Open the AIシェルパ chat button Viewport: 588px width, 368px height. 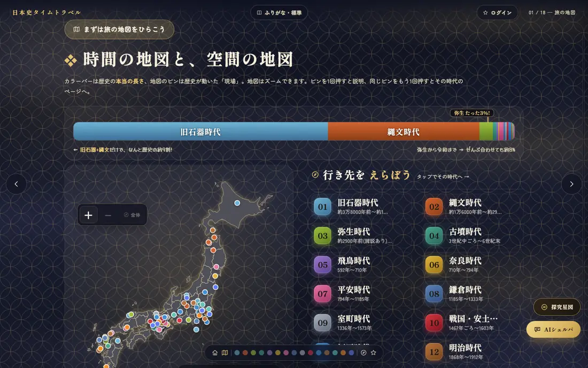(553, 329)
